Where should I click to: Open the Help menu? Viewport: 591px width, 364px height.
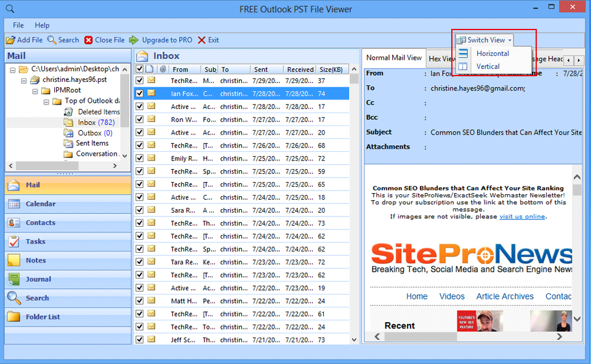tap(42, 25)
